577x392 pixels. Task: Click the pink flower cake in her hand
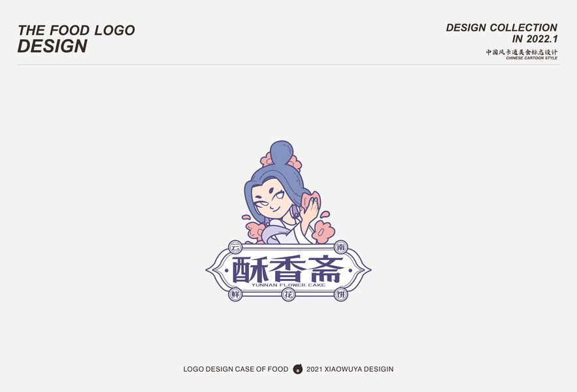(x=310, y=201)
